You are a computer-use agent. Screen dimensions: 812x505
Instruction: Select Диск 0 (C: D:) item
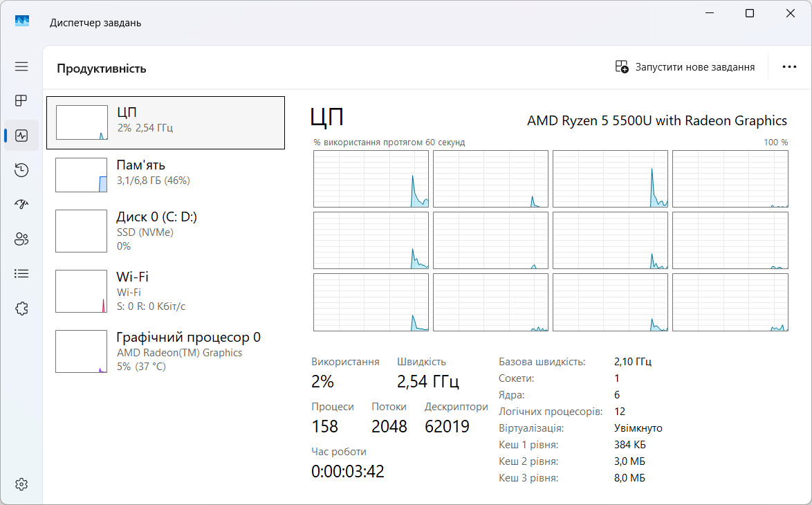click(x=166, y=231)
